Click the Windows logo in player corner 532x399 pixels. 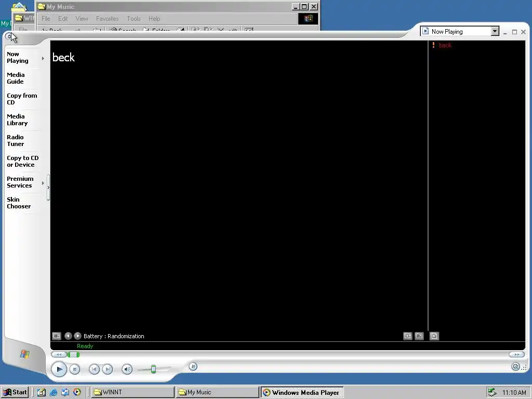click(x=25, y=354)
